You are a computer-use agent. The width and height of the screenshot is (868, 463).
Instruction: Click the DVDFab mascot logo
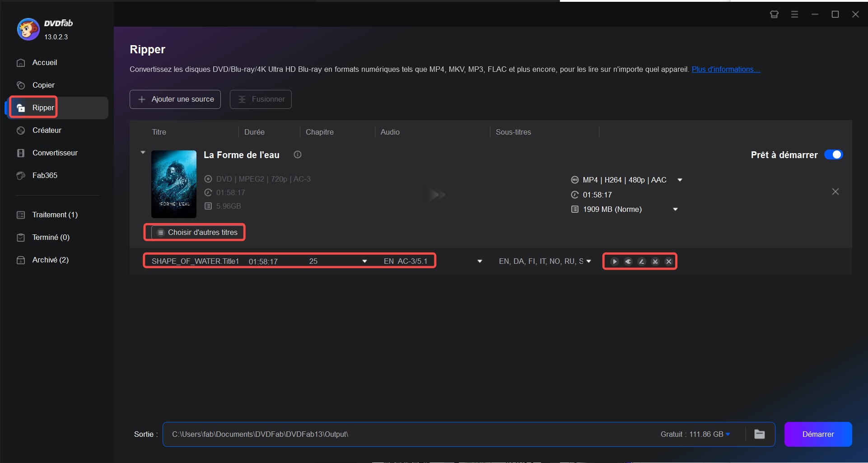click(28, 29)
